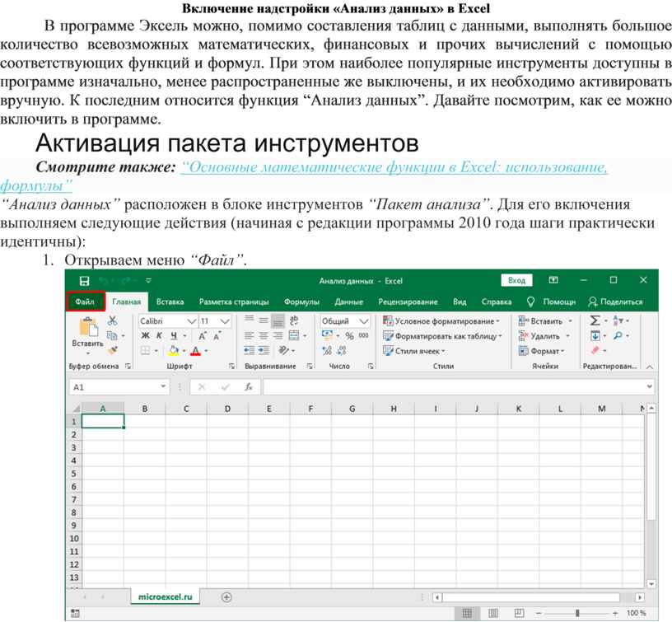Image resolution: width=672 pixels, height=622 pixels.
Task: Align text to the left
Action: [249, 335]
